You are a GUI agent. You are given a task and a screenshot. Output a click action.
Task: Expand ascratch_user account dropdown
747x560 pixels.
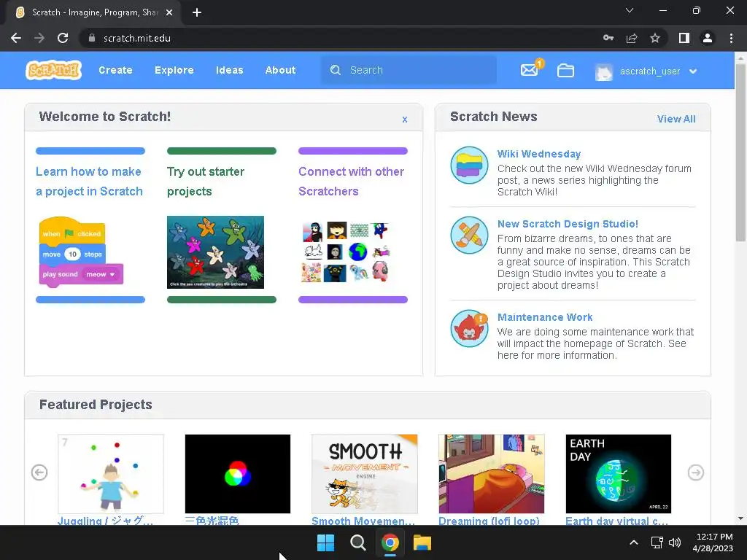click(x=693, y=71)
